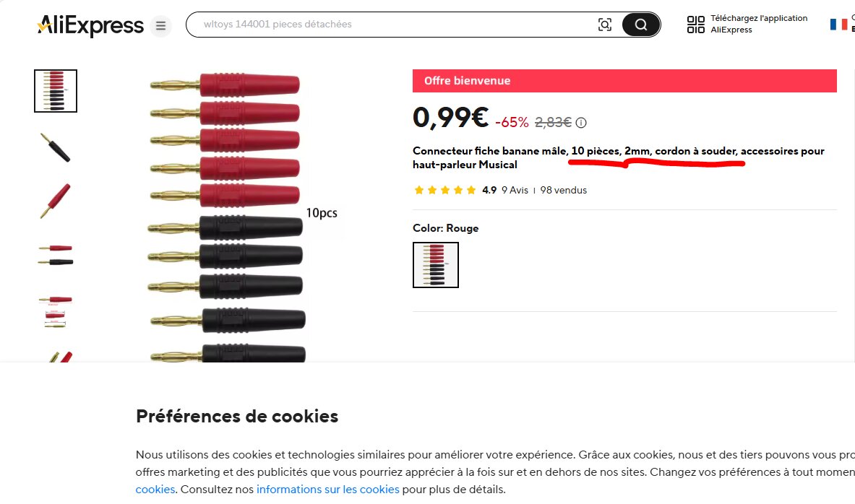
Task: Click the QR code app icon
Action: click(695, 25)
